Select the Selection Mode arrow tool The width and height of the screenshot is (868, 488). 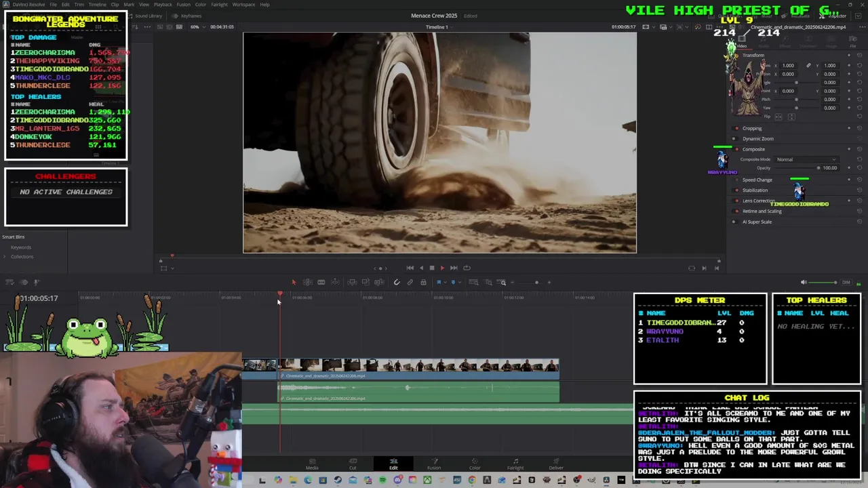click(x=294, y=282)
